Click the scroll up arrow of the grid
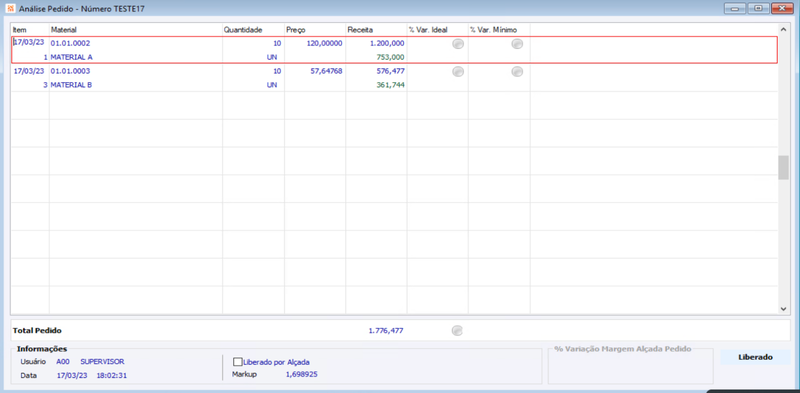 pyautogui.click(x=783, y=30)
